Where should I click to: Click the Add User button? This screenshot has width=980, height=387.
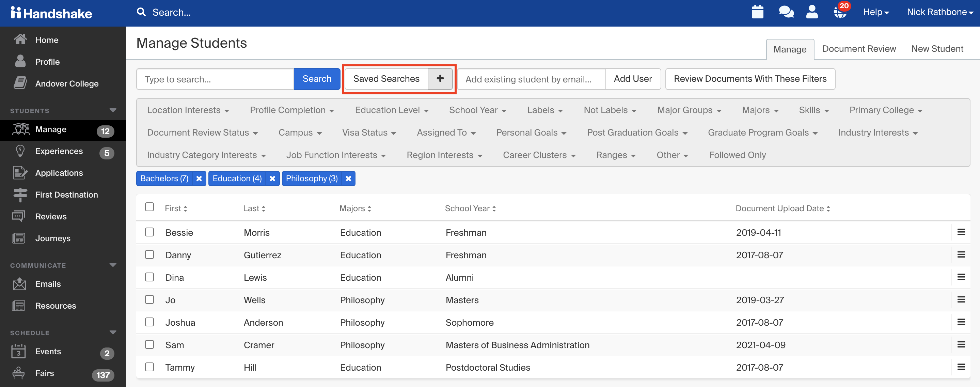pos(633,79)
